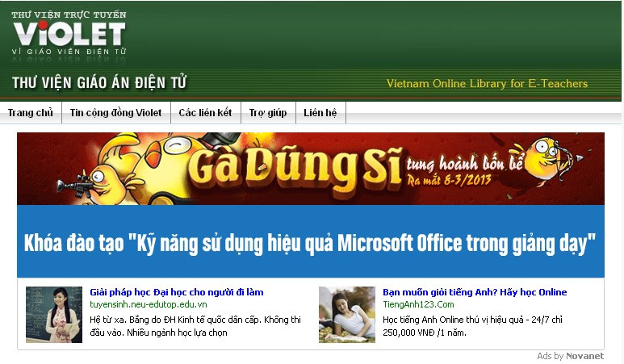Open the Liên hệ page

tap(320, 113)
